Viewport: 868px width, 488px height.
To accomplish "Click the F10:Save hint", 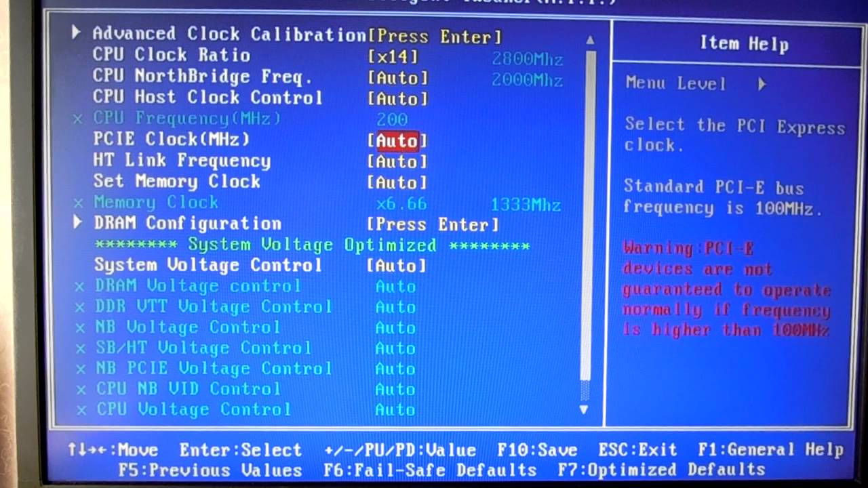I will coord(537,450).
